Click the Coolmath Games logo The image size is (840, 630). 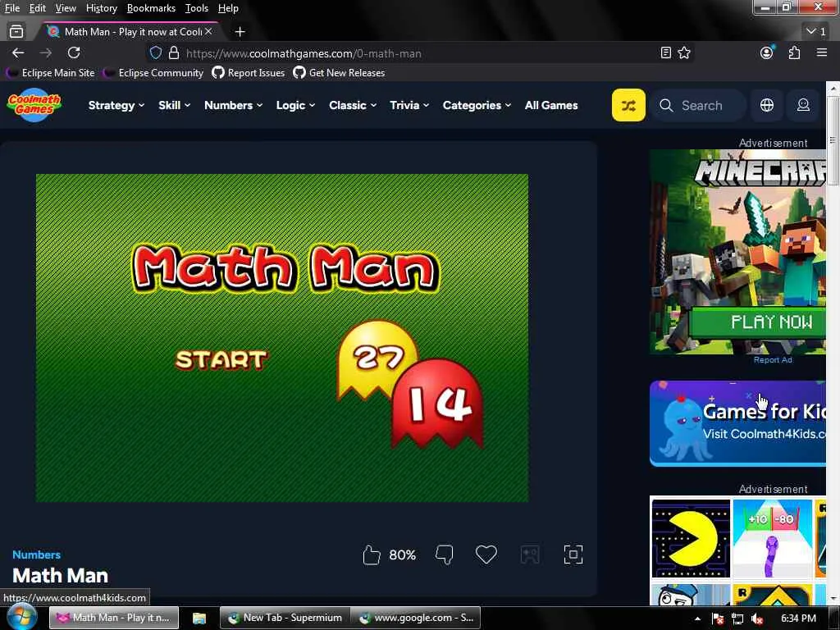(34, 105)
